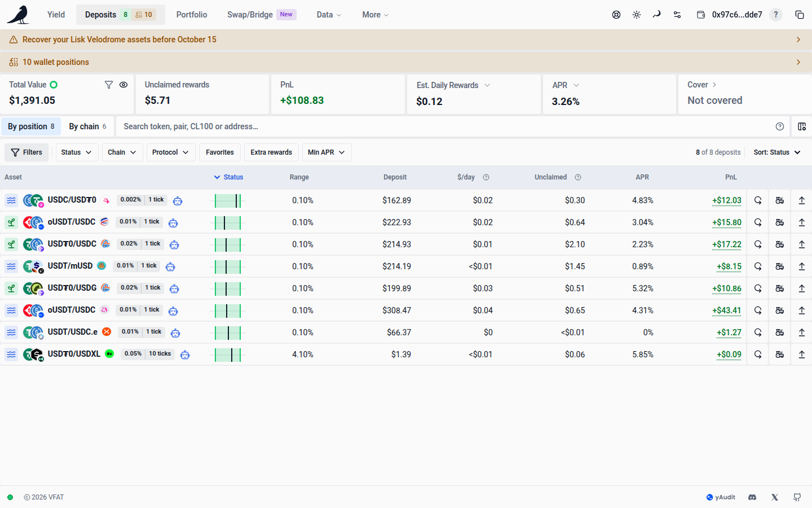This screenshot has height=508, width=812.
Task: Expand the Data menu
Action: [x=329, y=15]
